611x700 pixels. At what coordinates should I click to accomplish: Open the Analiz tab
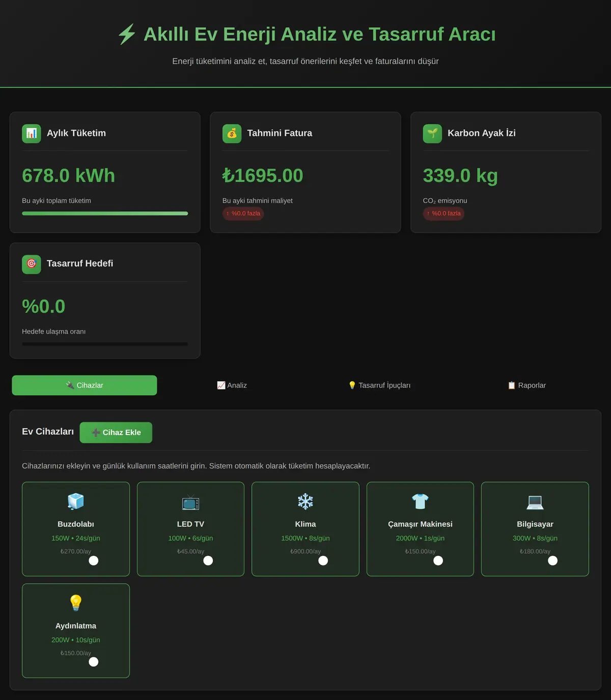[232, 385]
